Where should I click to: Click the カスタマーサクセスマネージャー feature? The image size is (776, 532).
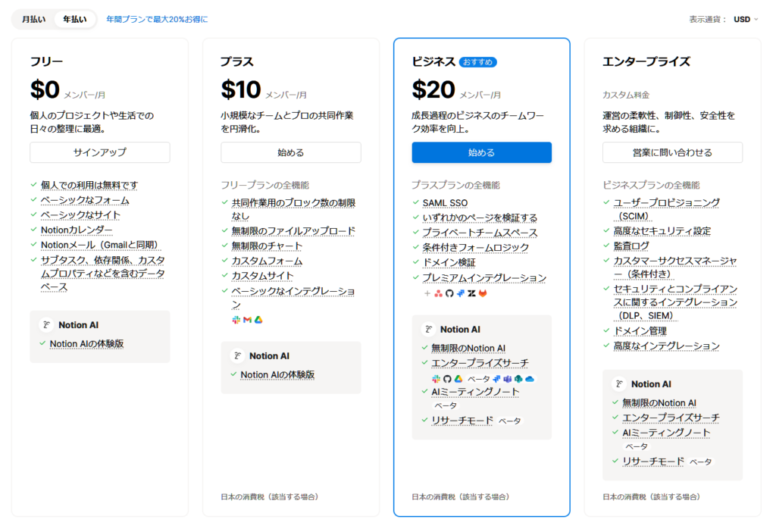675,268
